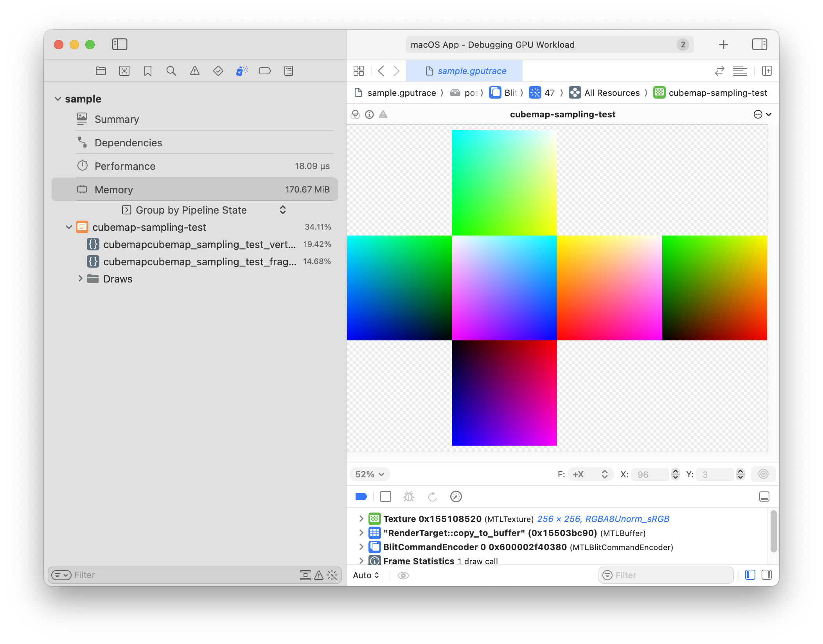The image size is (823, 644).
Task: Expand the RenderTarget::copy_to_buffer row
Action: tap(361, 533)
